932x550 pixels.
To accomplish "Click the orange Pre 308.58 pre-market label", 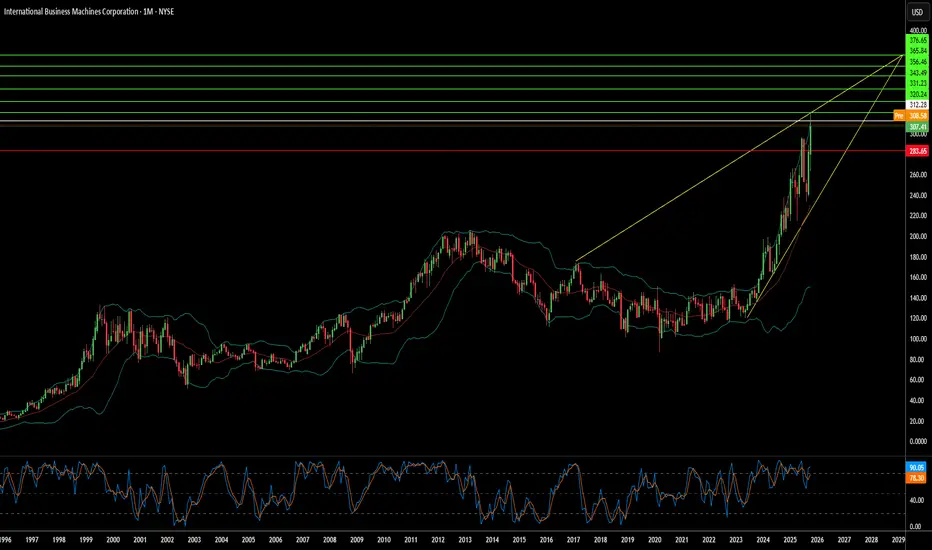I will coord(911,116).
